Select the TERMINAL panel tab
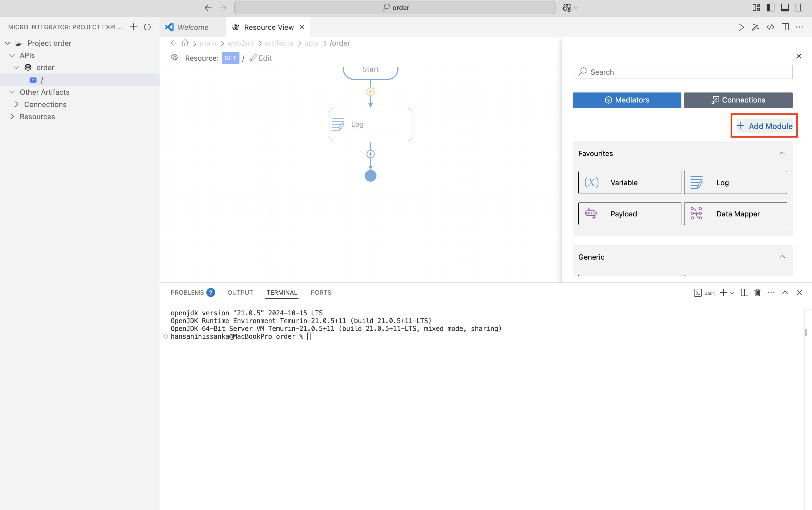Viewport: 812px width, 510px height. [x=282, y=292]
